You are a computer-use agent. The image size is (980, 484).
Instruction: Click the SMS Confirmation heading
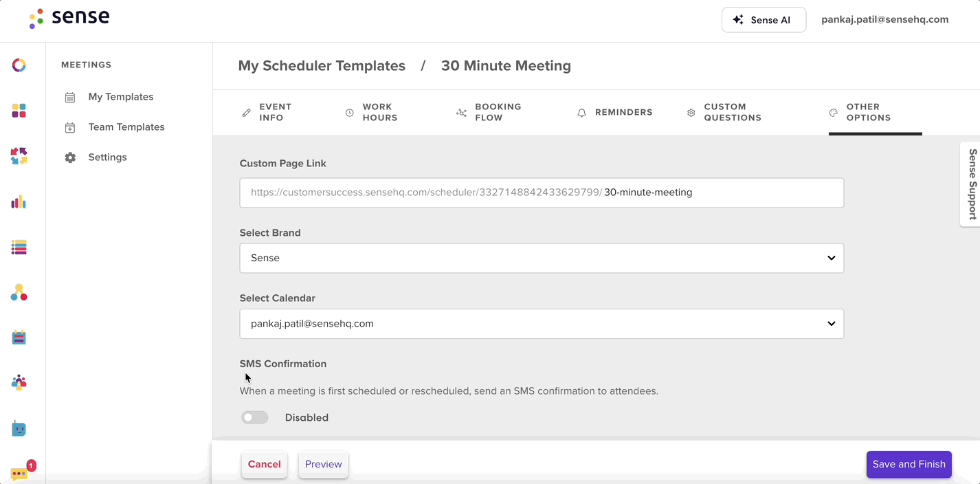[283, 364]
